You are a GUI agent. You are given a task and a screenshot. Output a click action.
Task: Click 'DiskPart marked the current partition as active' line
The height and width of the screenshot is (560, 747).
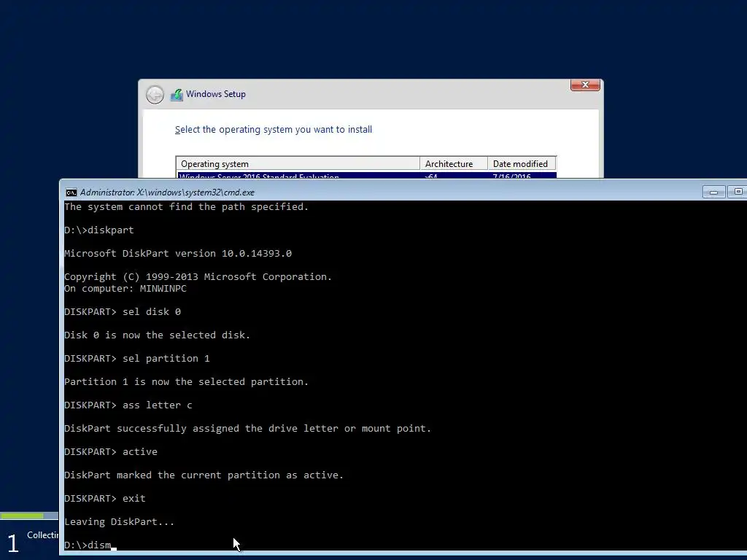pyautogui.click(x=204, y=475)
